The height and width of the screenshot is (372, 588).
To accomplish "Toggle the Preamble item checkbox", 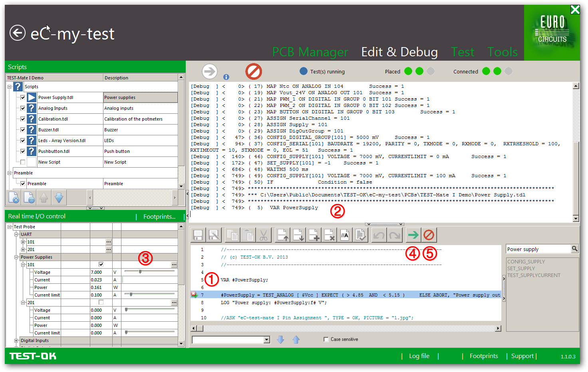I will pos(23,184).
